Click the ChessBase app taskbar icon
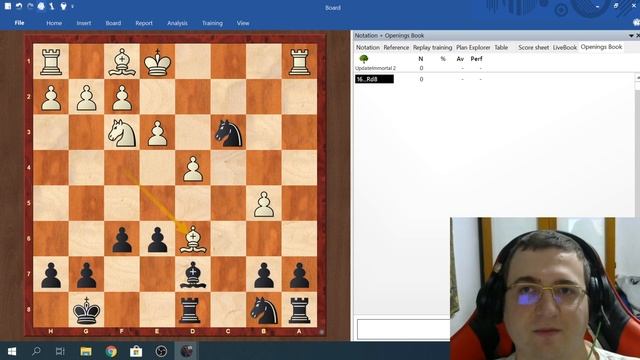The width and height of the screenshot is (640, 360). [x=187, y=351]
